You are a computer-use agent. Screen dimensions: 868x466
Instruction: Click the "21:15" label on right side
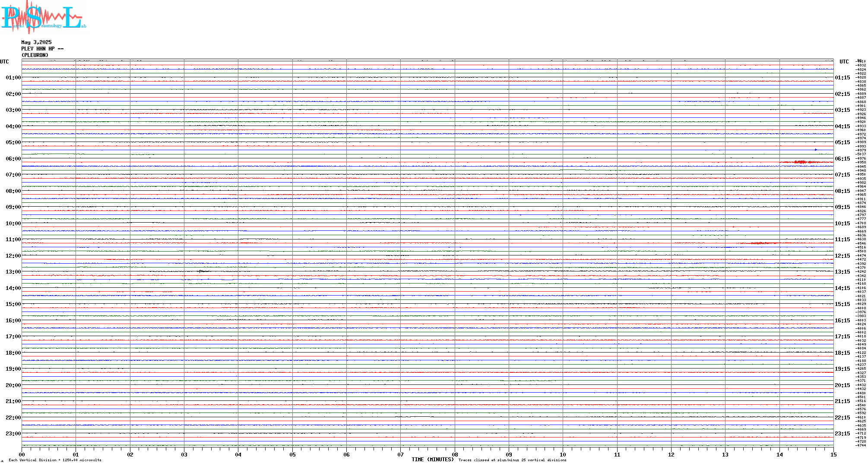pos(843,401)
